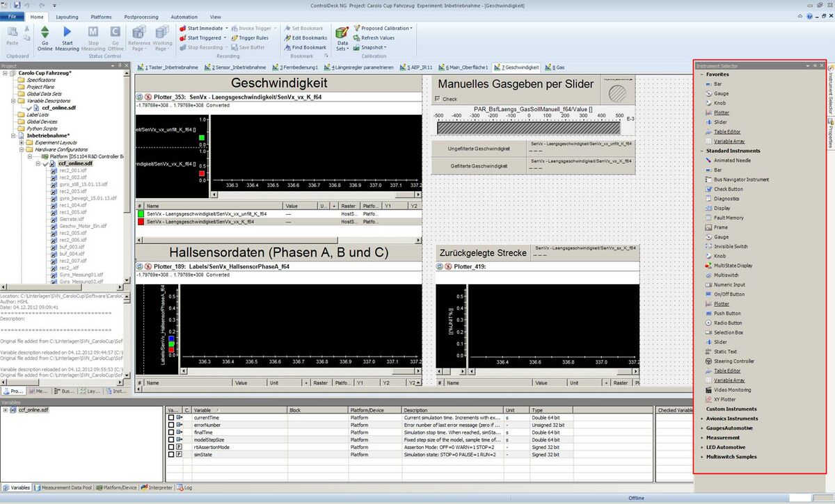Select Animated Needle in Standard Instruments

[732, 161]
